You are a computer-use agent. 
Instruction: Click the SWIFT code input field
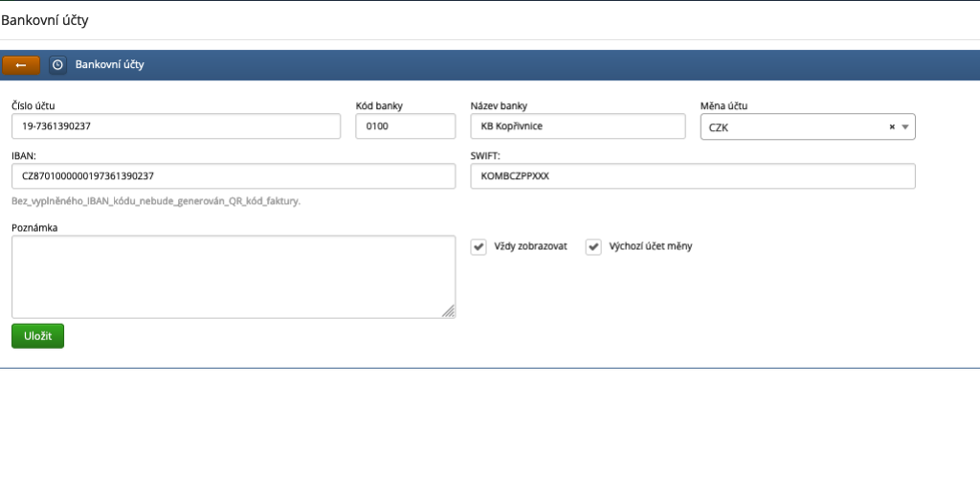pyautogui.click(x=692, y=176)
